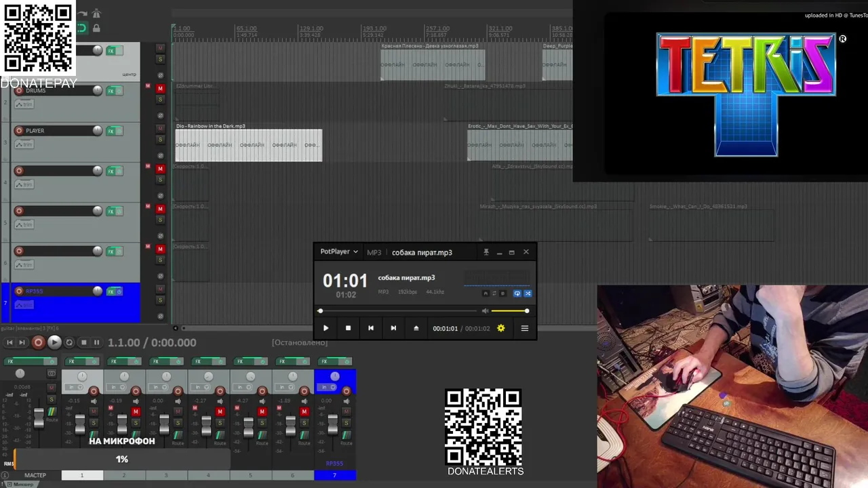Open PotPlayer main menu dropdown

339,251
